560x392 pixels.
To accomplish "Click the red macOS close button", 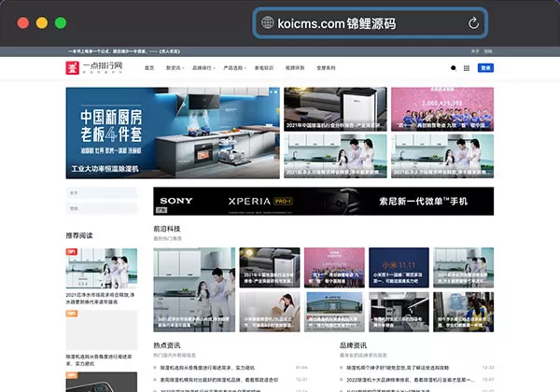I will pos(23,22).
